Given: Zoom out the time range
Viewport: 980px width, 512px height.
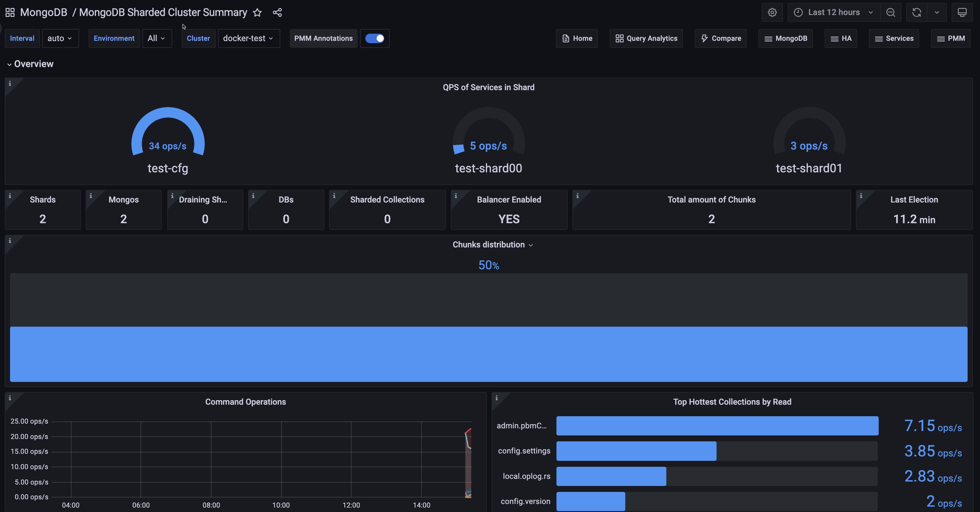Looking at the screenshot, I should point(891,12).
